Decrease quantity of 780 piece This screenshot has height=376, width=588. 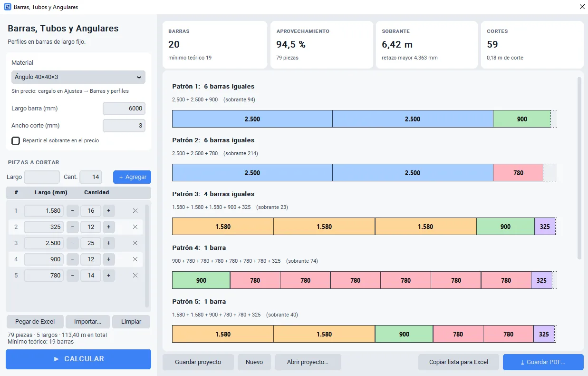coord(72,276)
